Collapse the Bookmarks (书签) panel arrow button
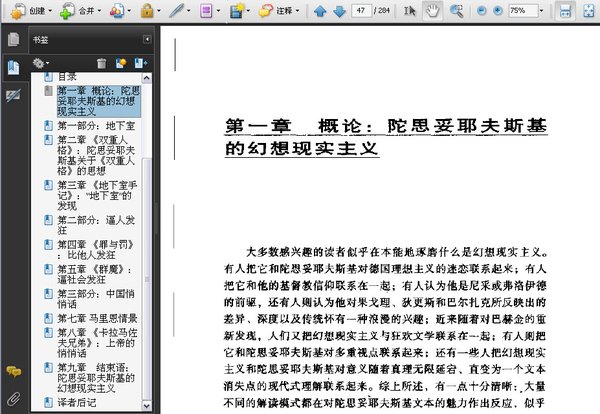This screenshot has width=600, height=414. [147, 39]
